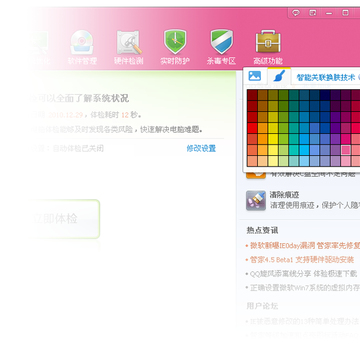Pick the highlighted pink swatch with white outline

coord(346,150)
